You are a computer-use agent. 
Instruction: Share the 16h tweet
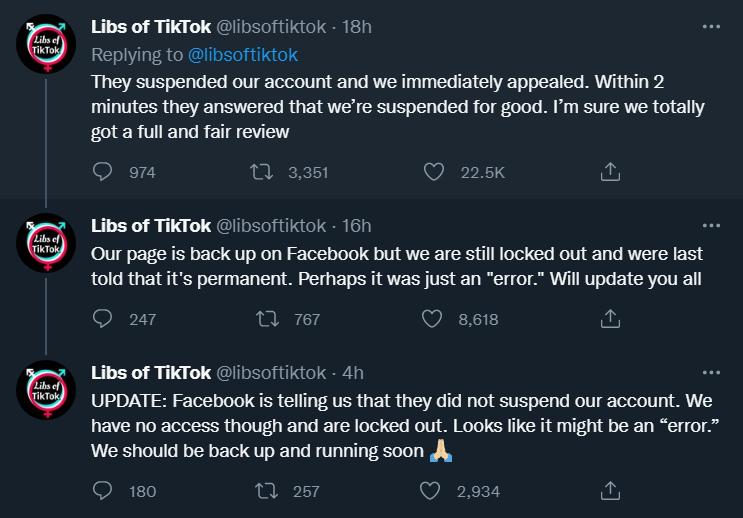610,318
